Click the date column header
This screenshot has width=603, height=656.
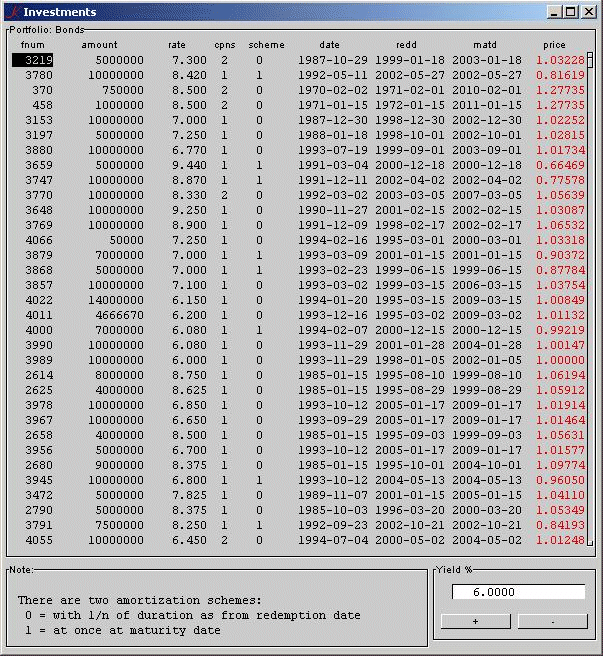(x=329, y=45)
